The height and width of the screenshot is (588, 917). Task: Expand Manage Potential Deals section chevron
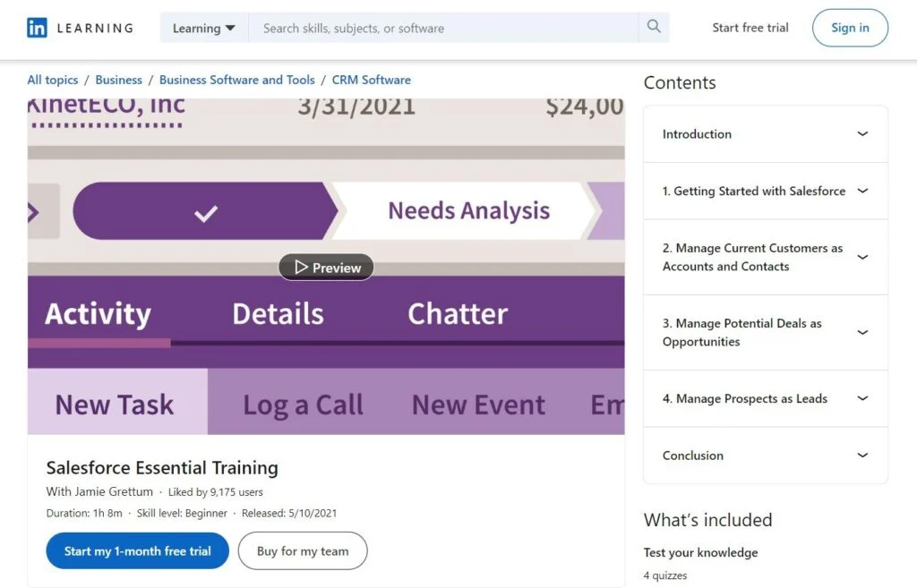coord(862,332)
